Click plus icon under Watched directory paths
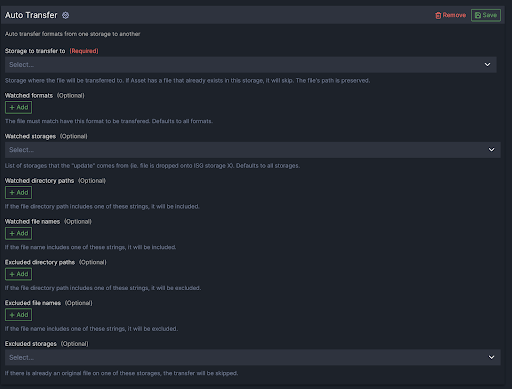 point(12,193)
